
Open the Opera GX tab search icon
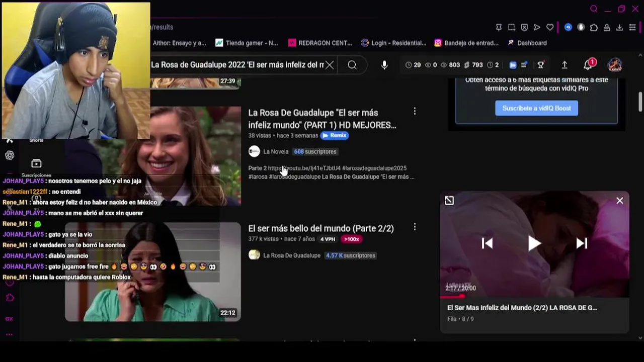pyautogui.click(x=594, y=9)
